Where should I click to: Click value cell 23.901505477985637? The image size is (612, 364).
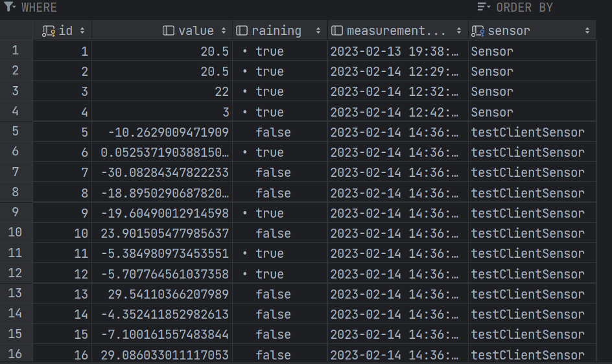162,233
